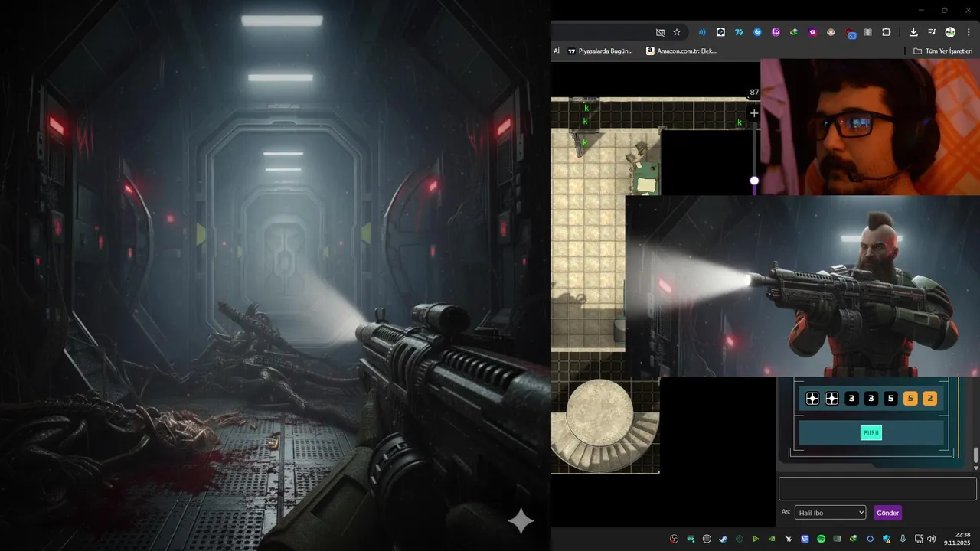Open the browser three-dot menu
This screenshot has height=551, width=980.
[969, 32]
